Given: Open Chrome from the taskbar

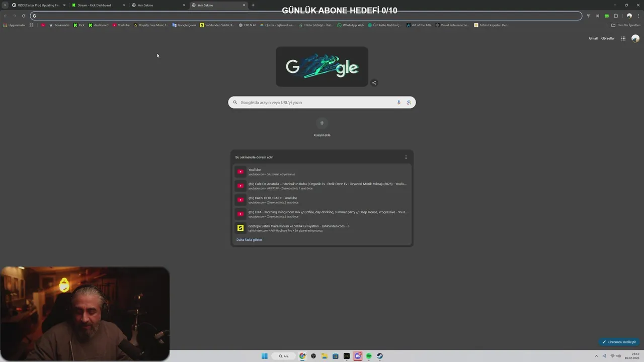Looking at the screenshot, I should (302, 356).
